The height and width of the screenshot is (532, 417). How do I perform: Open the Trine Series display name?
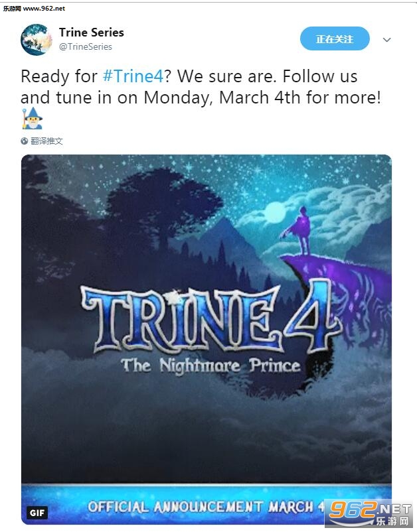[x=91, y=33]
